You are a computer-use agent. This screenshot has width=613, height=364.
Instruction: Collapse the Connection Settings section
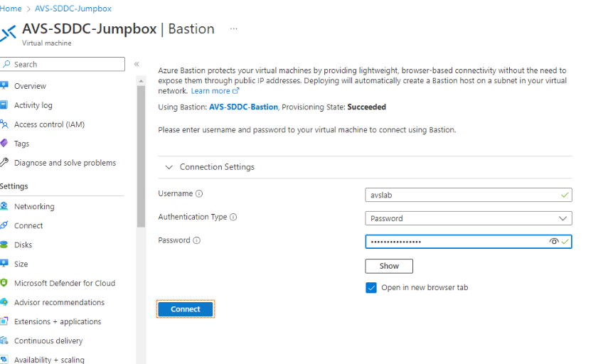(x=169, y=167)
